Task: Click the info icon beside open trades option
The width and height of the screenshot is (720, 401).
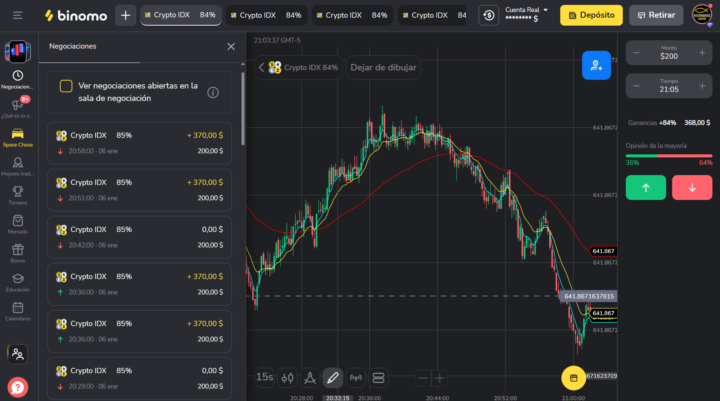Action: click(213, 92)
